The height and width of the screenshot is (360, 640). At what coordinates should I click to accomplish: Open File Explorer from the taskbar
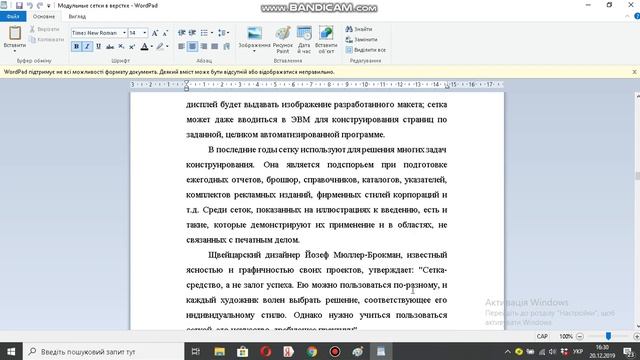pos(220,351)
